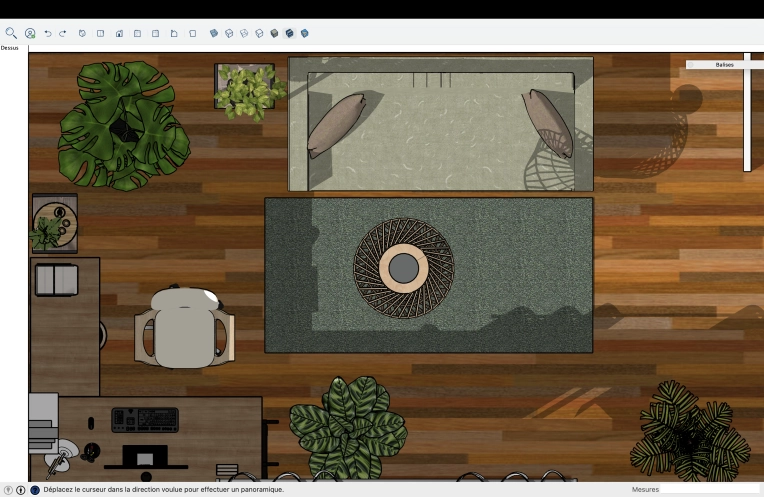Switch to the back view

click(x=155, y=34)
